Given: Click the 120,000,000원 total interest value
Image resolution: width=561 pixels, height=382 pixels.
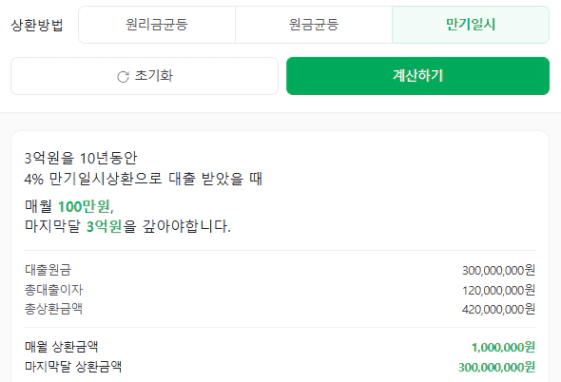Looking at the screenshot, I should pos(498,290).
